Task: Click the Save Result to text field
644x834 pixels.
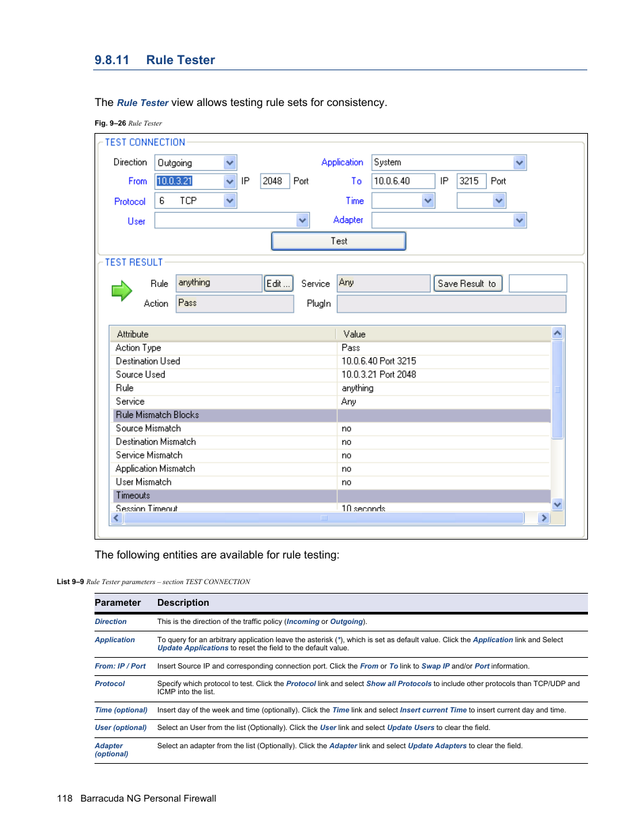Action: (x=538, y=284)
